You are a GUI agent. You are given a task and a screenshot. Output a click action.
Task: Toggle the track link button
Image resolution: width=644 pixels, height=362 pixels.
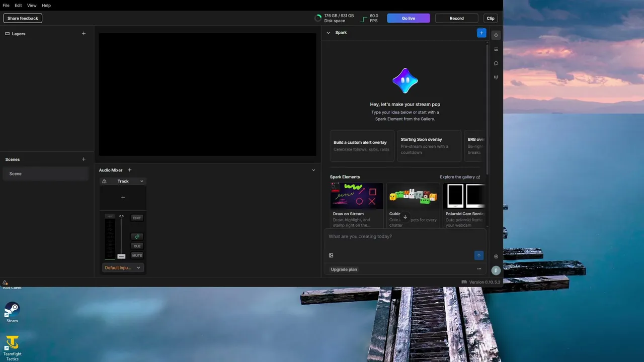click(x=137, y=236)
